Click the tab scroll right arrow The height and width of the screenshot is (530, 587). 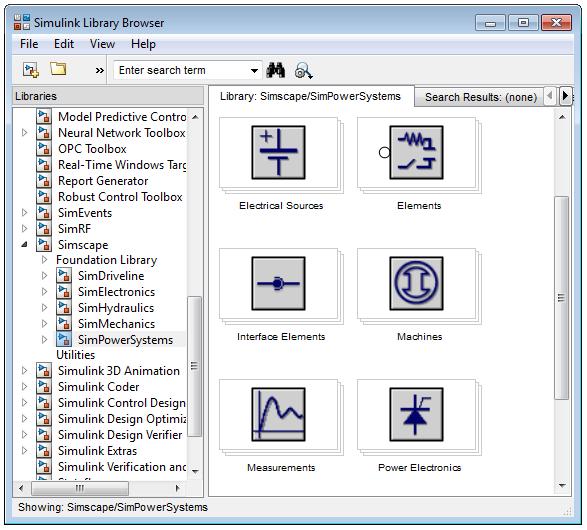[x=565, y=96]
